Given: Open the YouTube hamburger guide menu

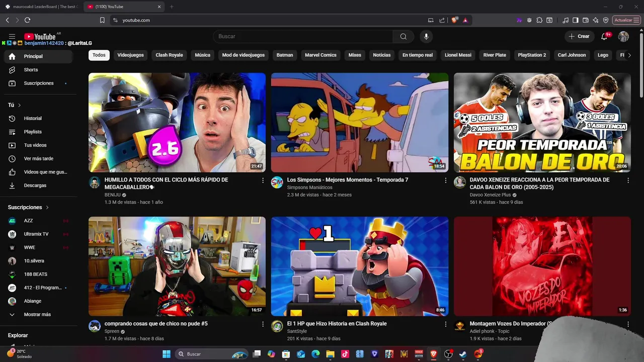Looking at the screenshot, I should [x=12, y=37].
